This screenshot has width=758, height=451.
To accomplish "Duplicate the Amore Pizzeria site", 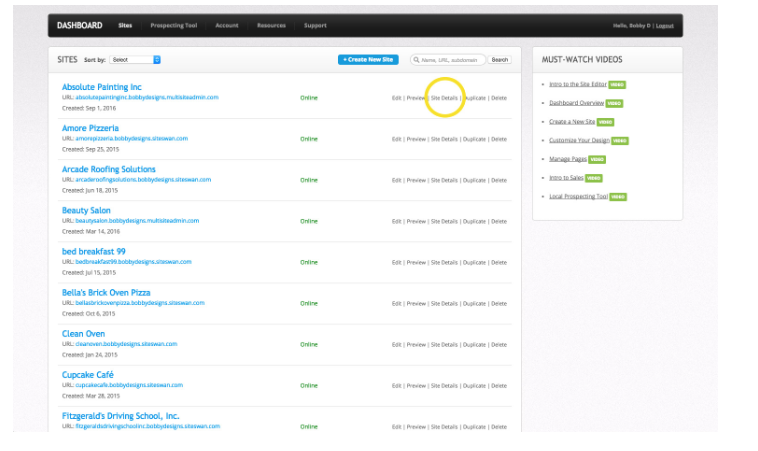I will 474,139.
